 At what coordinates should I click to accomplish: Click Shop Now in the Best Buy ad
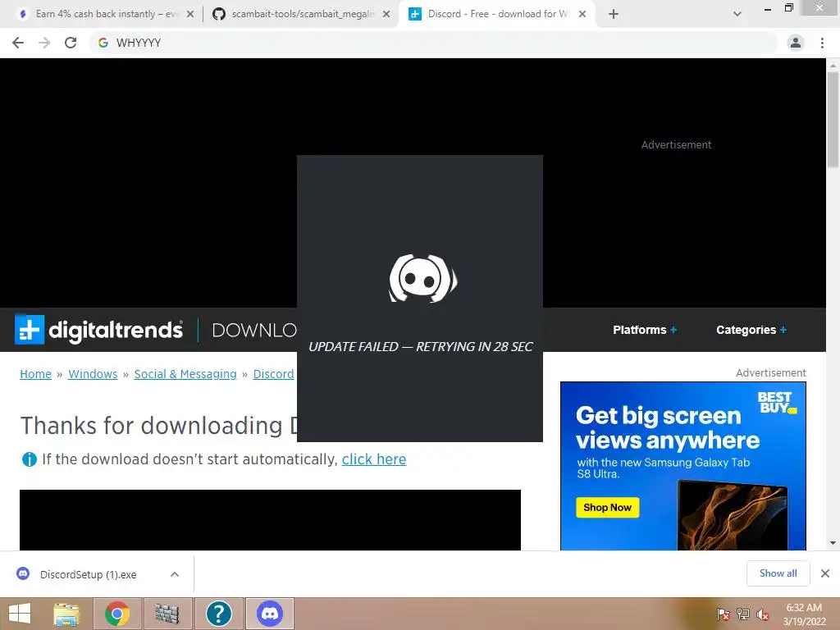608,507
